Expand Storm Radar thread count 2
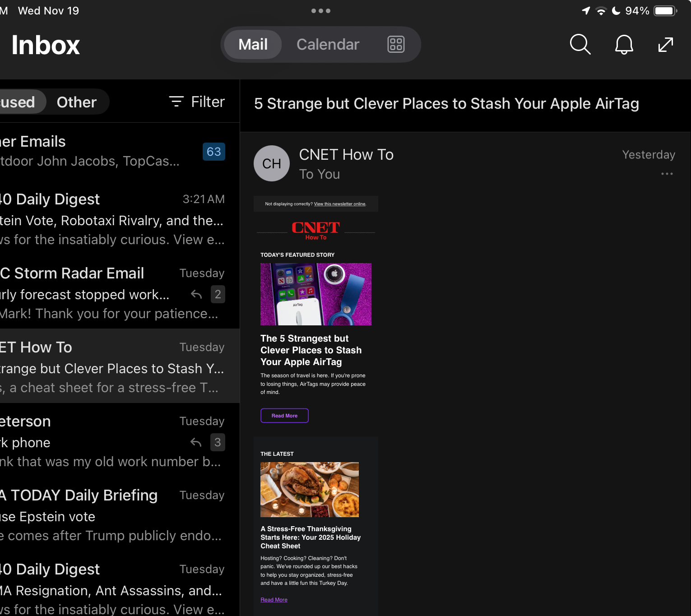 coord(218,294)
